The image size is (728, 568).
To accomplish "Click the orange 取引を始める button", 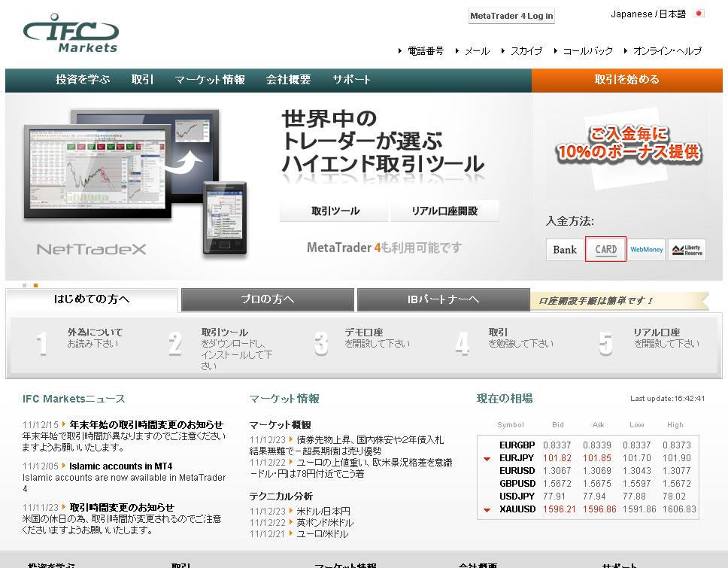I will click(626, 80).
